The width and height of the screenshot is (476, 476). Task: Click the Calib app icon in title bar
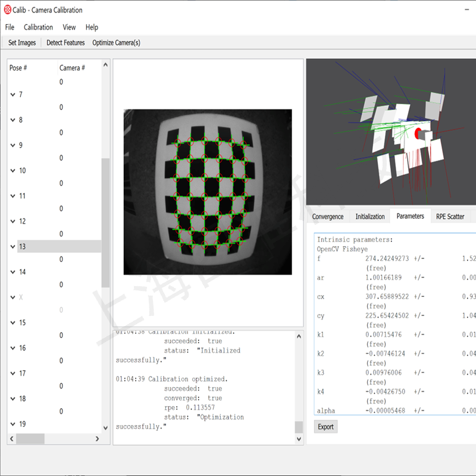[x=8, y=10]
